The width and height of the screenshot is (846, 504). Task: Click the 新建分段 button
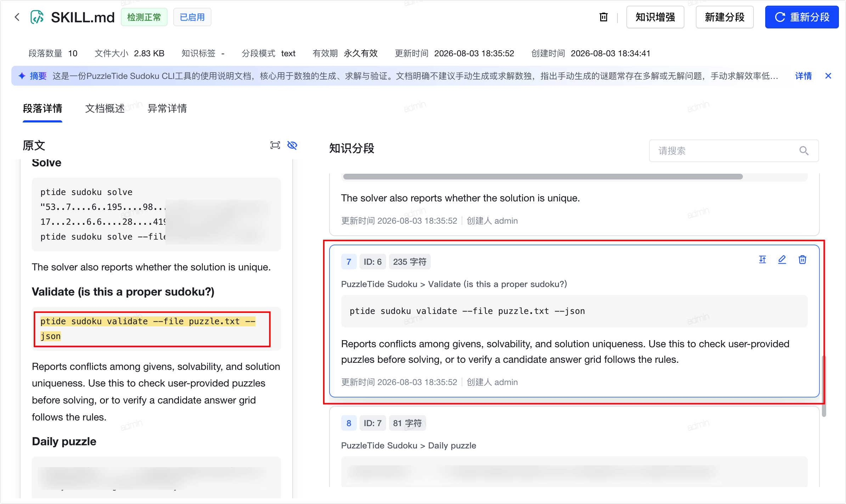pyautogui.click(x=725, y=17)
